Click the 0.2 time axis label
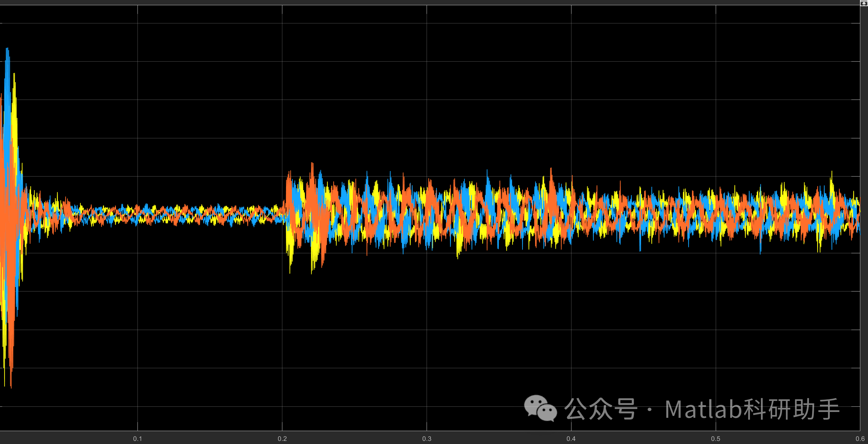The image size is (868, 444). (282, 439)
